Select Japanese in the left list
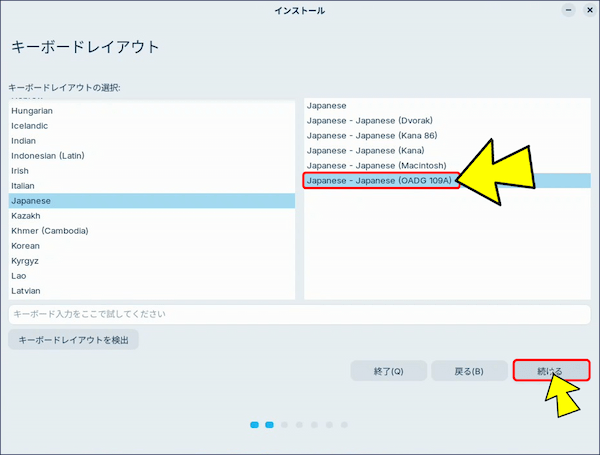The width and height of the screenshot is (600, 455). click(31, 201)
